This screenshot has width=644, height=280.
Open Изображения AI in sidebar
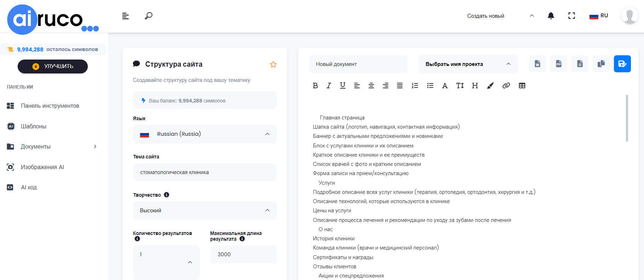pos(42,167)
